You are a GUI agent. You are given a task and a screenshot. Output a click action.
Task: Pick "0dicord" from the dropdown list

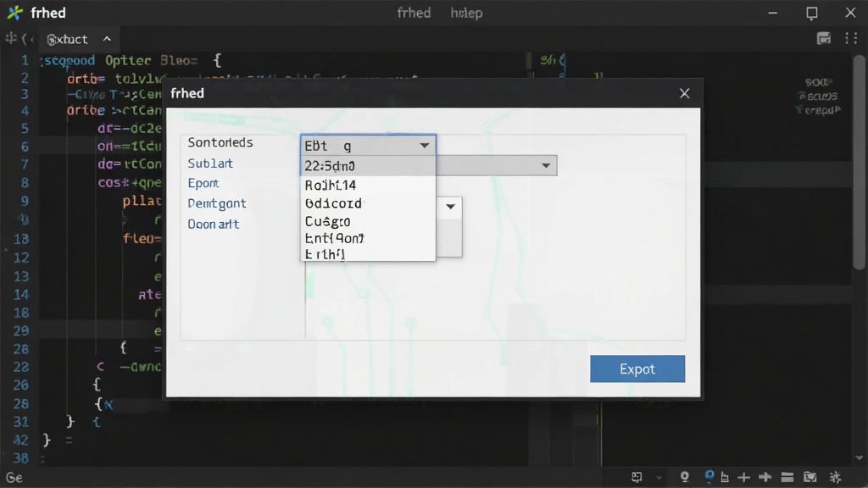[368, 203]
